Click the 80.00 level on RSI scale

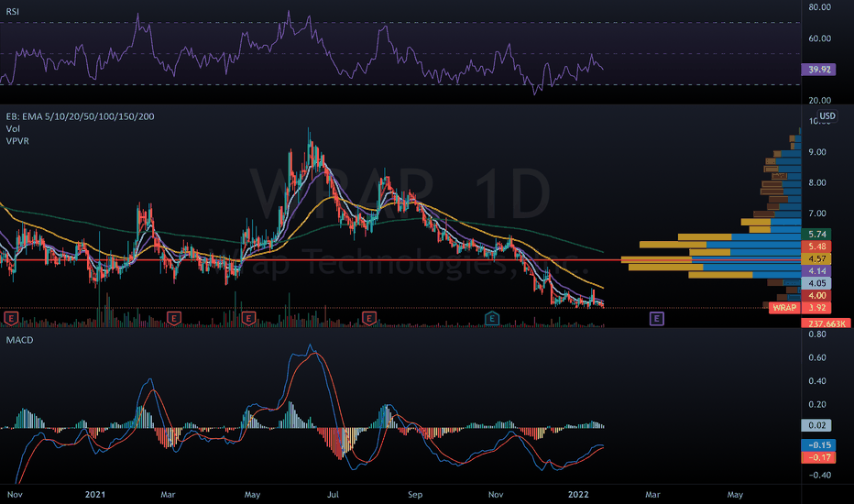click(820, 7)
